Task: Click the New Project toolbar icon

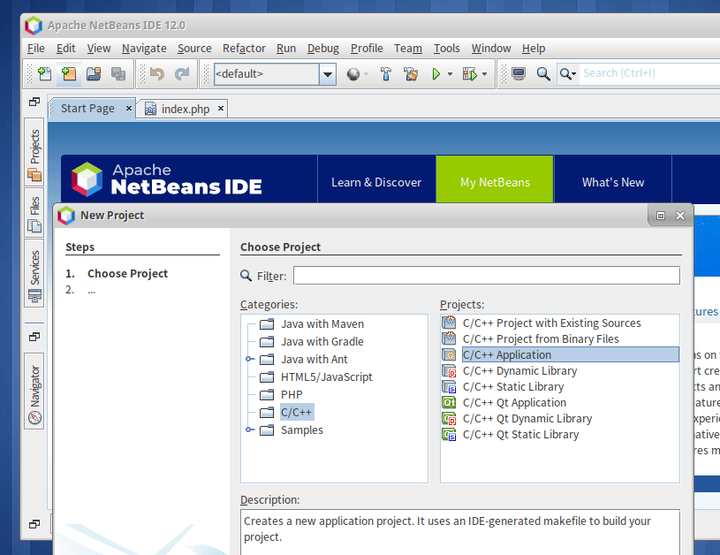Action: click(69, 73)
